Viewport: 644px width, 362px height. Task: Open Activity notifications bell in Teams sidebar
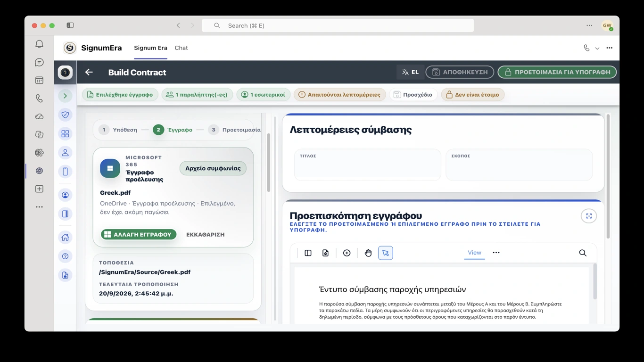click(x=39, y=44)
